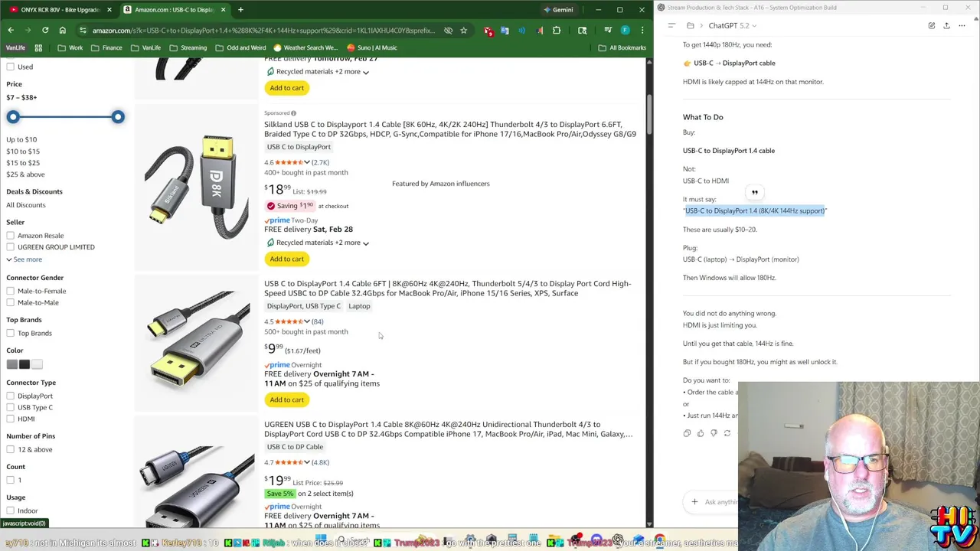Give the ChatGPT response a thumbs down
This screenshot has width=980, height=551.
[x=714, y=433]
